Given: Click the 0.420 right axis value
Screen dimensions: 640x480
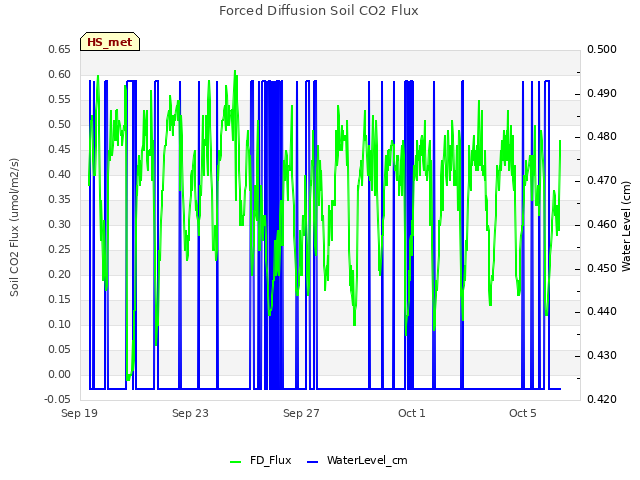Looking at the screenshot, I should 602,399.
